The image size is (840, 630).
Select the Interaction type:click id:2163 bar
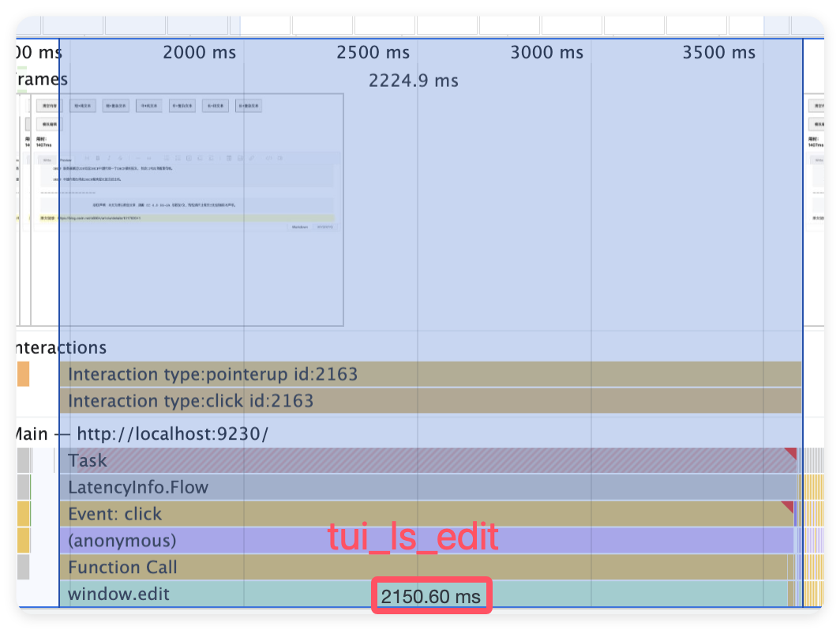pos(431,401)
